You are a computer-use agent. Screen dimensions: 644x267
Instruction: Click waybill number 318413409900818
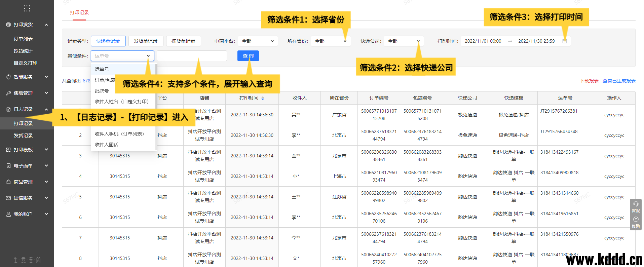point(560,173)
